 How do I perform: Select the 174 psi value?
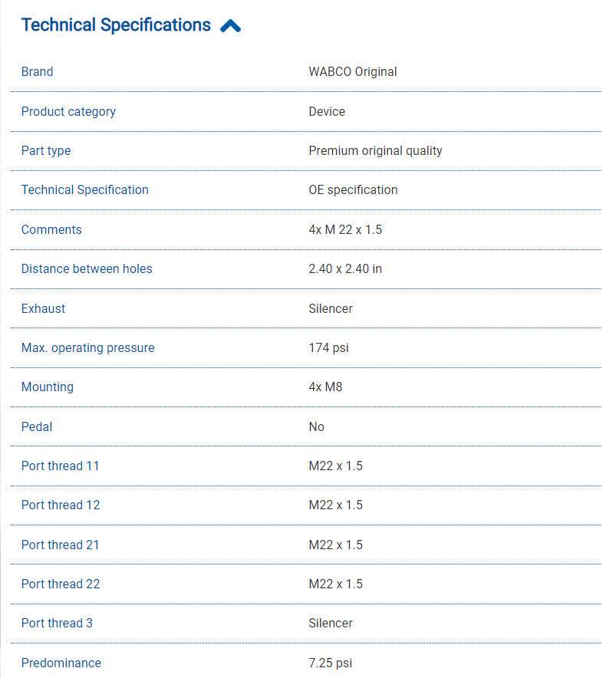click(328, 348)
